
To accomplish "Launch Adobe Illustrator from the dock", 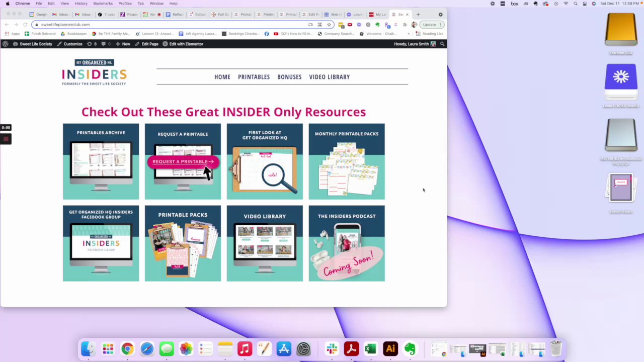I will click(390, 348).
